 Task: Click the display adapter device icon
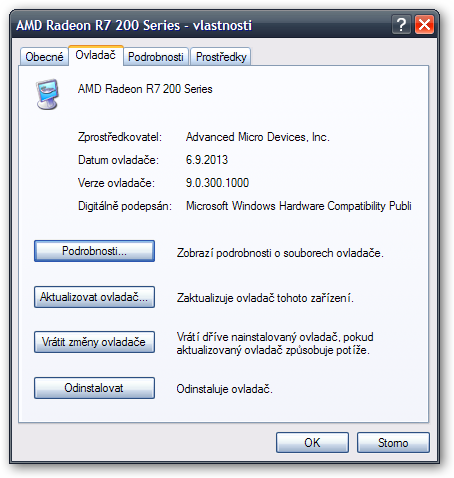click(x=48, y=94)
